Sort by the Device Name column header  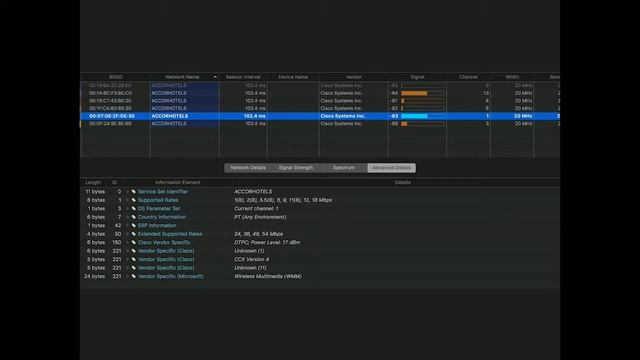coord(293,77)
